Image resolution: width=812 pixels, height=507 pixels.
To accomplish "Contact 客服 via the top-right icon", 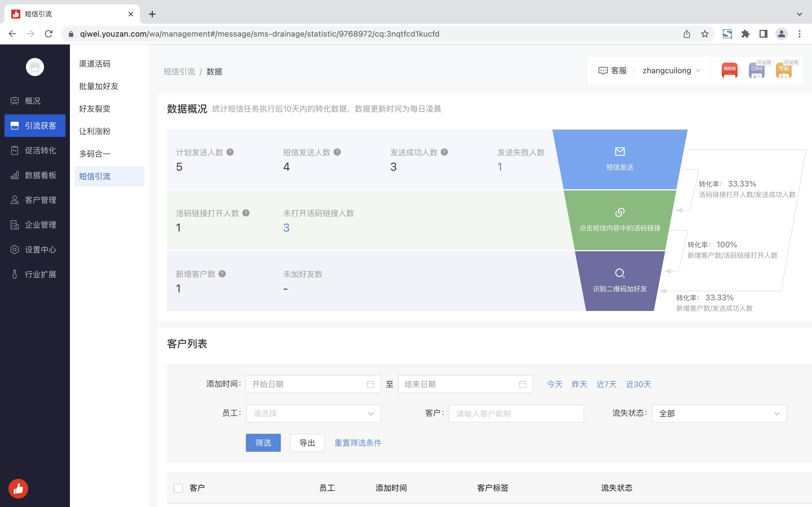I will (613, 70).
